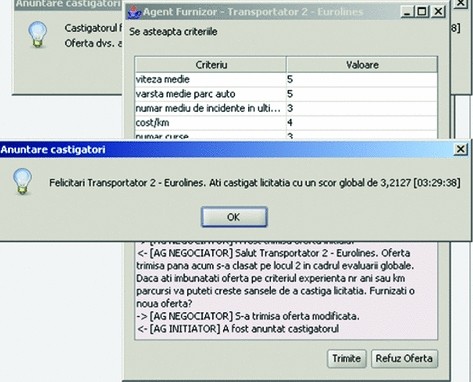Click the 'Salut Transportator 2 - Eurolines' log line
This screenshot has height=382, width=473.
(273, 253)
